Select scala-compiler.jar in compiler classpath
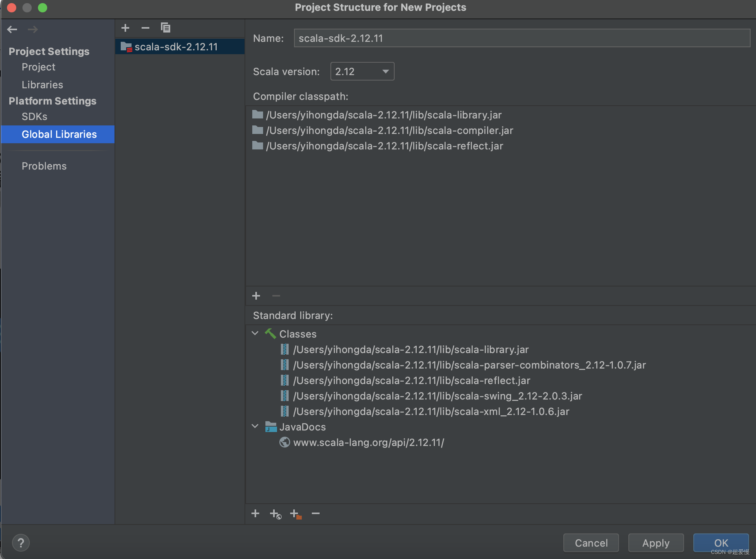The image size is (756, 559). point(389,130)
